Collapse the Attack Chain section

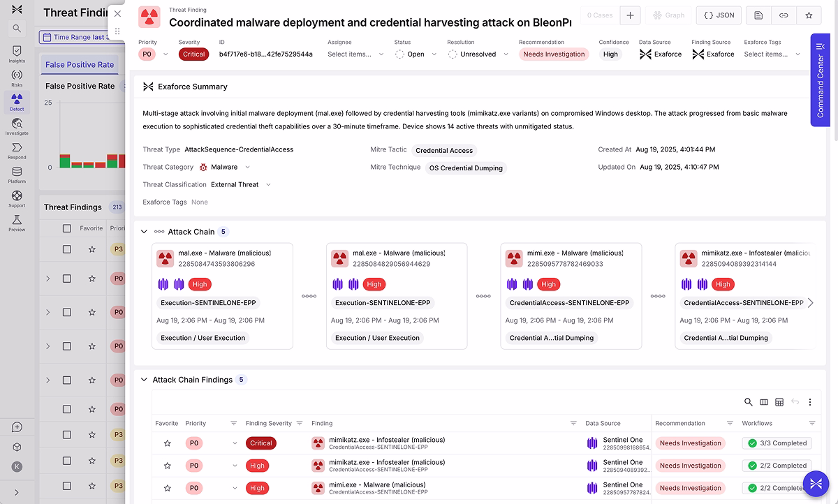tap(145, 232)
